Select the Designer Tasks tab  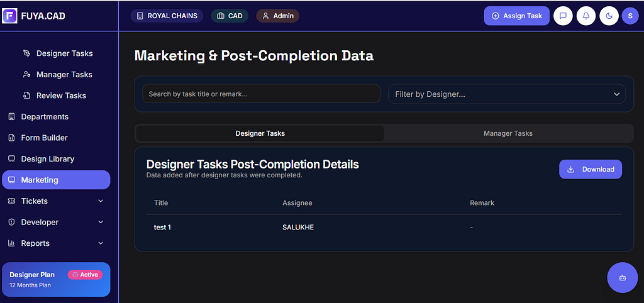click(x=260, y=133)
